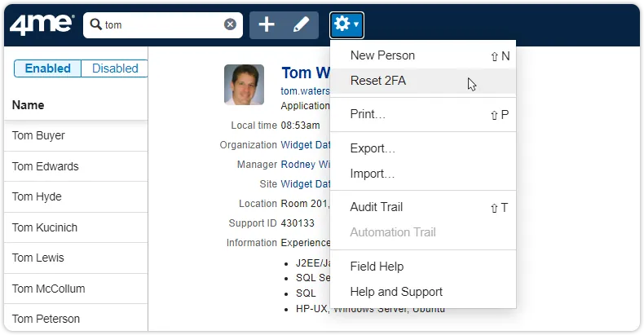Screen dimensions: 644x335
Task: Open Field Help from the menu
Action: (x=423, y=267)
